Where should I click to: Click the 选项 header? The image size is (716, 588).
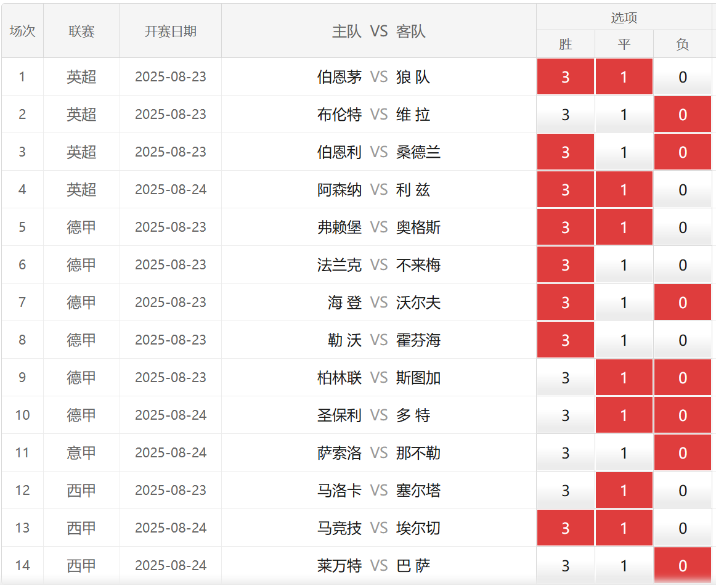[x=624, y=18]
